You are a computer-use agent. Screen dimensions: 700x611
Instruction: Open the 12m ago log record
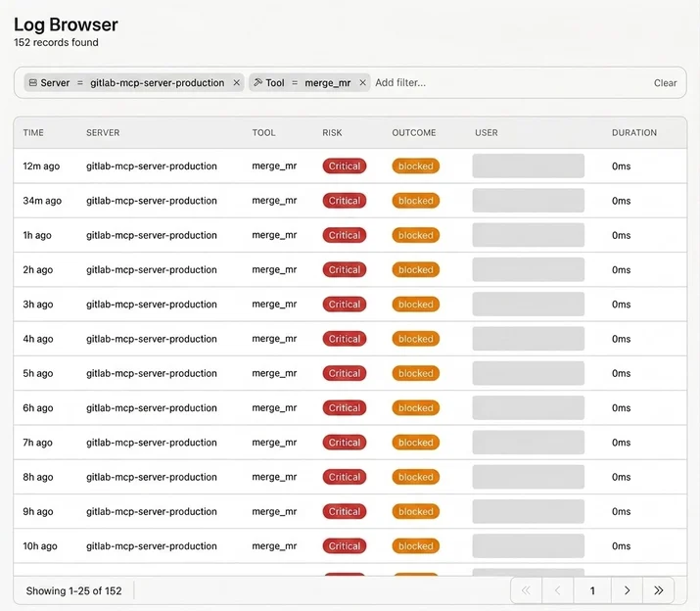350,166
